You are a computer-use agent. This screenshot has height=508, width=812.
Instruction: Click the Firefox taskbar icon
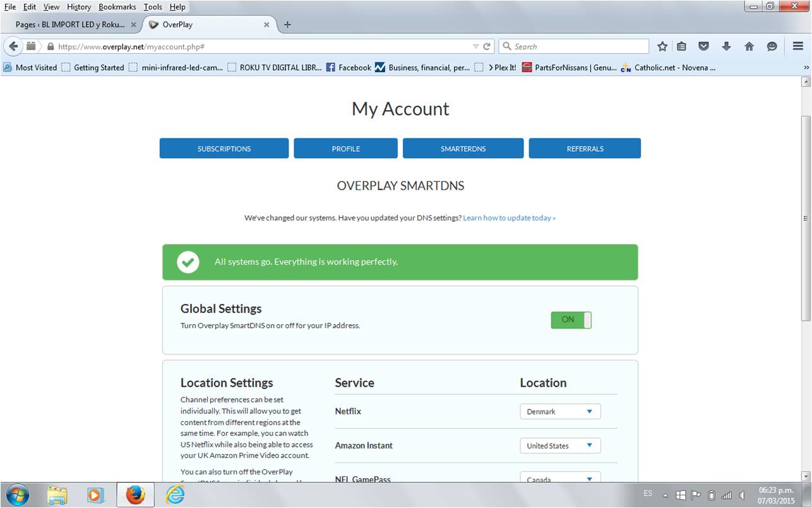[135, 495]
